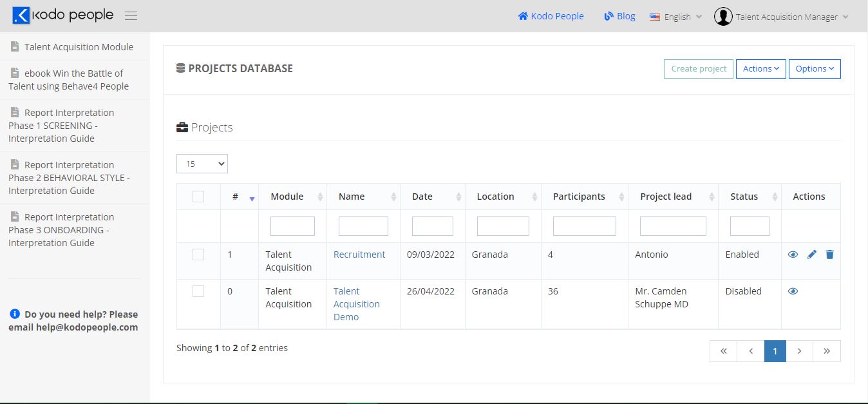Edit the Recruitment project
Image resolution: width=868 pixels, height=404 pixels.
(x=811, y=255)
